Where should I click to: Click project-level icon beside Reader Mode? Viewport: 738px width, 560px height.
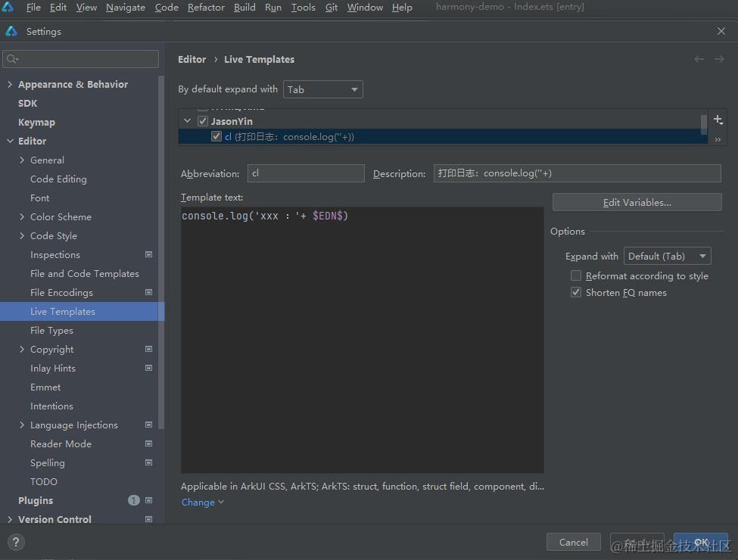click(148, 443)
